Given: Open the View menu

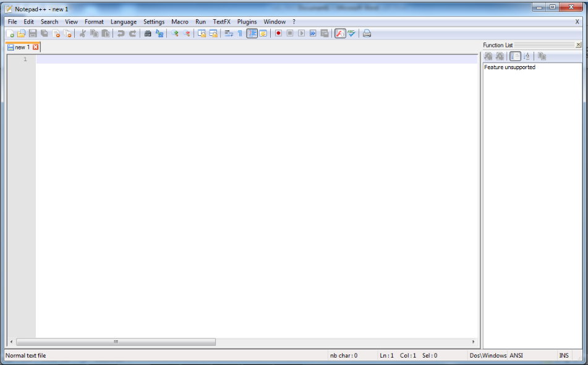Looking at the screenshot, I should [71, 22].
